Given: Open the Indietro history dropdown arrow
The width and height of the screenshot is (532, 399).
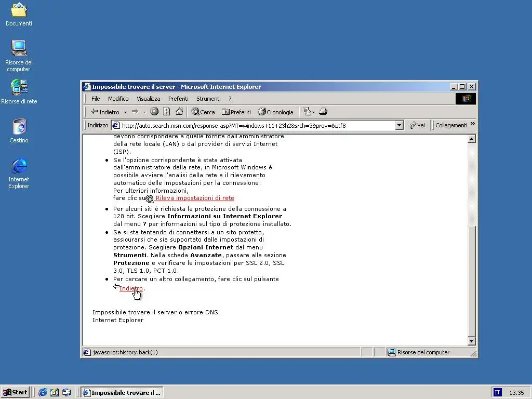Looking at the screenshot, I should (125, 112).
